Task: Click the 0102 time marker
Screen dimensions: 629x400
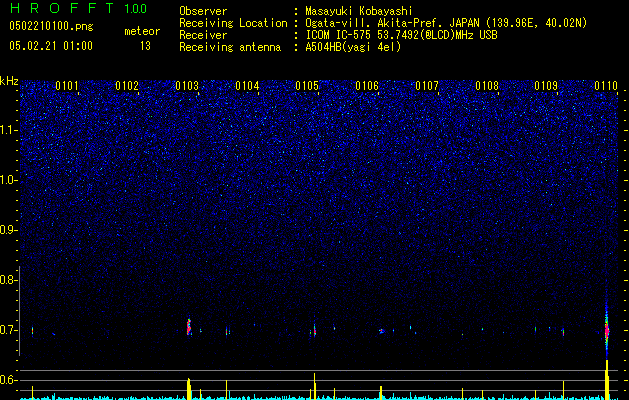Action: tap(127, 86)
